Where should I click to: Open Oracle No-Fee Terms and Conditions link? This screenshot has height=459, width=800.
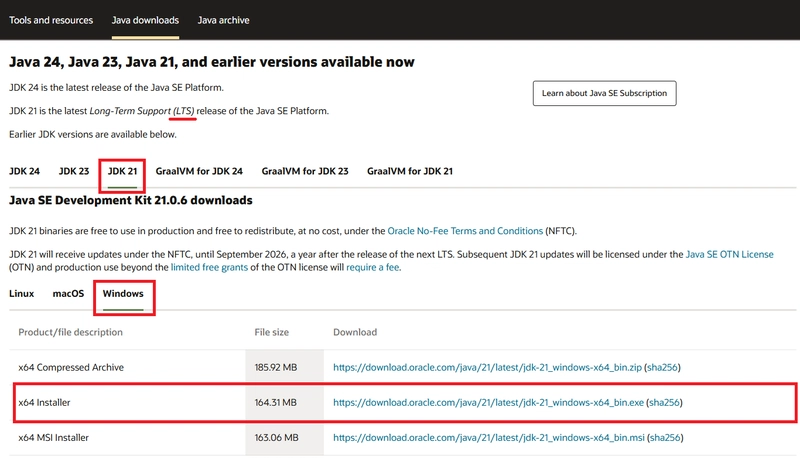coord(465,231)
